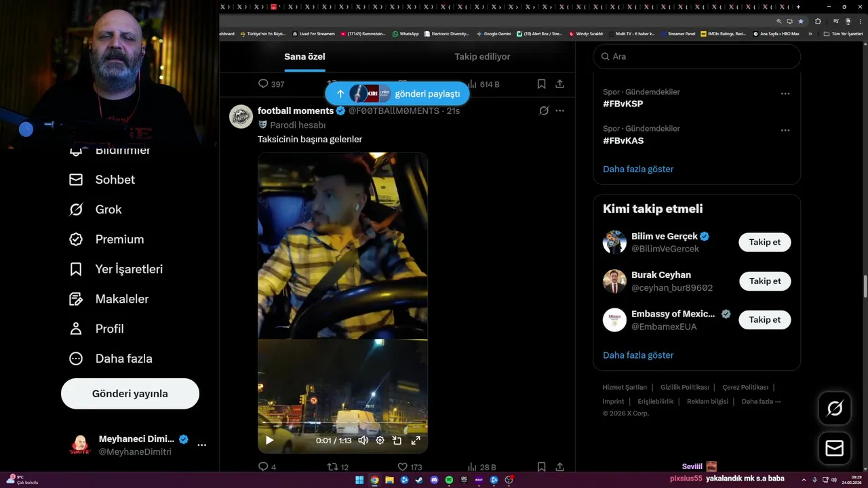Viewport: 868px width, 488px height.
Task: Open Hizmet Şartları footer link
Action: coord(625,387)
